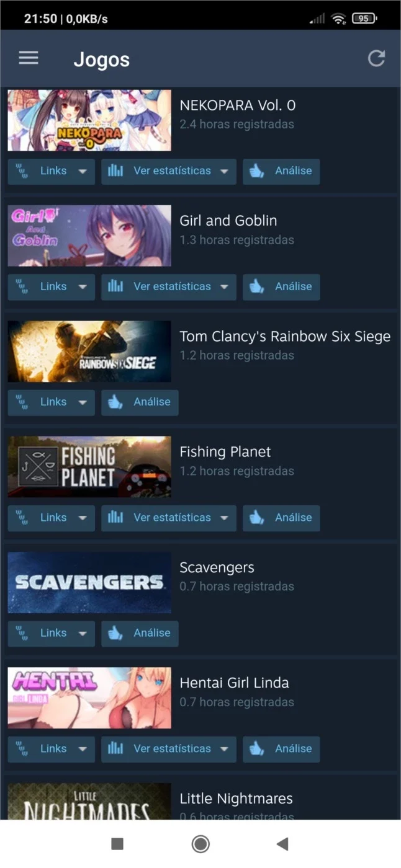The image size is (401, 868).
Task: Tap the stats bar icon for Fishing Planet
Action: [115, 518]
